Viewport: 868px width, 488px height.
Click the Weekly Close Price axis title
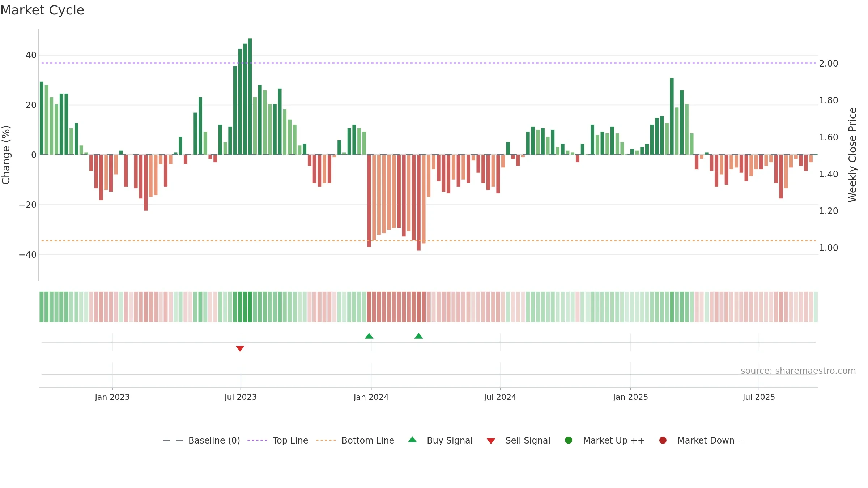pyautogui.click(x=852, y=155)
